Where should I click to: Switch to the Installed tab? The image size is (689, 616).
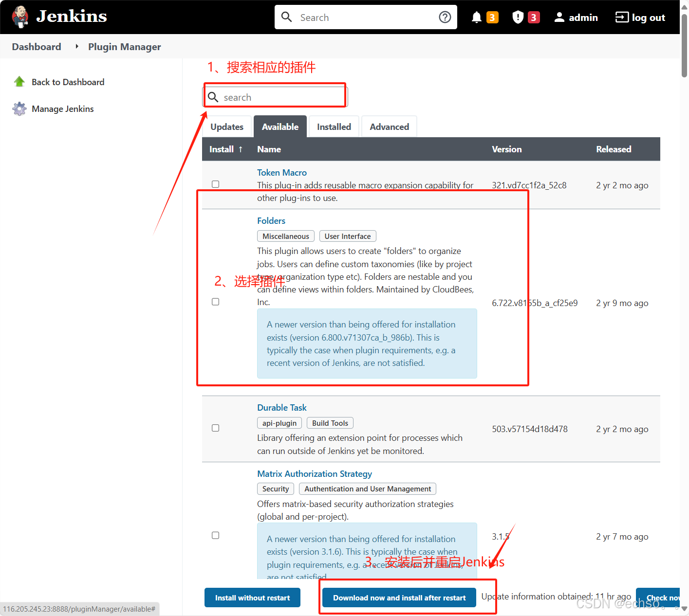coord(334,127)
